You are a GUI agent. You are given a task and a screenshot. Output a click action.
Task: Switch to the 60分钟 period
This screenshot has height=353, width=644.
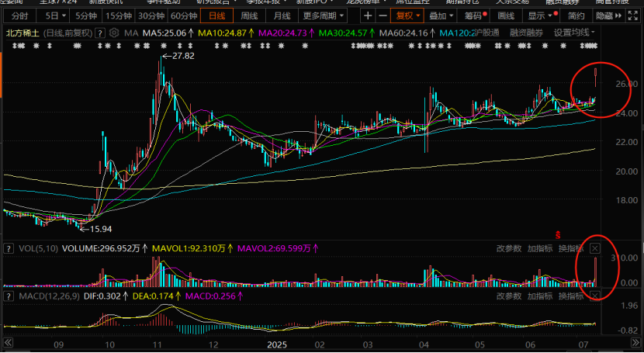click(x=184, y=16)
